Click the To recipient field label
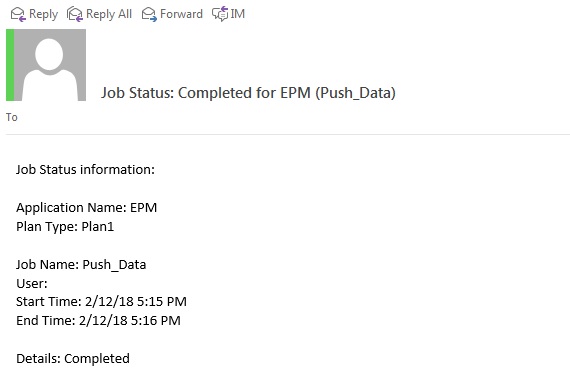 [x=12, y=117]
